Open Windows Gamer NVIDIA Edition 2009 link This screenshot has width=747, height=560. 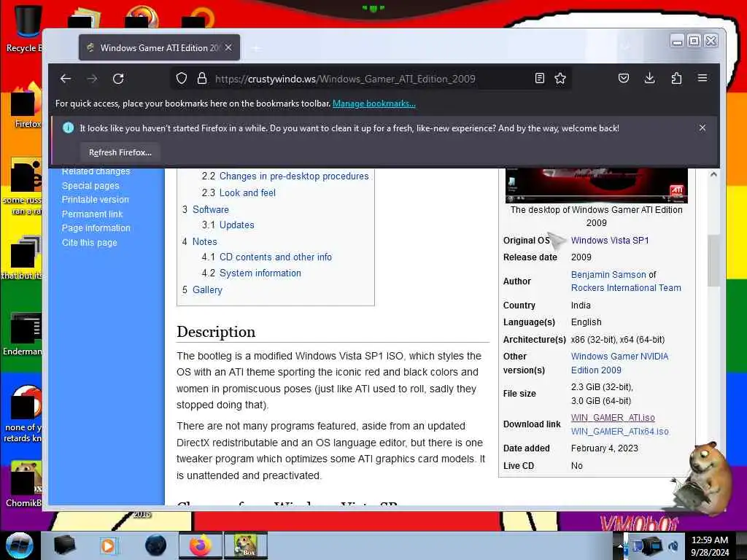point(620,363)
